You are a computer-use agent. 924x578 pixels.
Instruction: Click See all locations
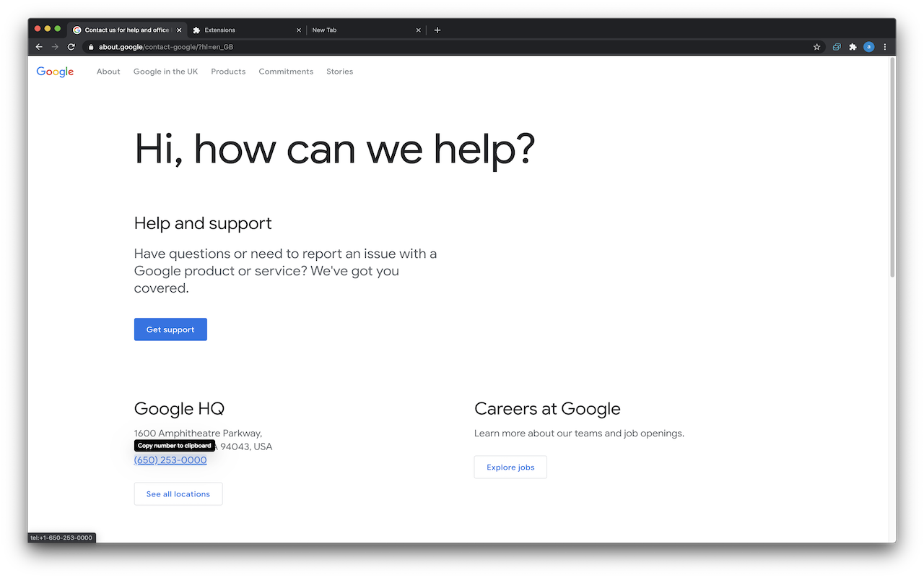[x=178, y=493]
